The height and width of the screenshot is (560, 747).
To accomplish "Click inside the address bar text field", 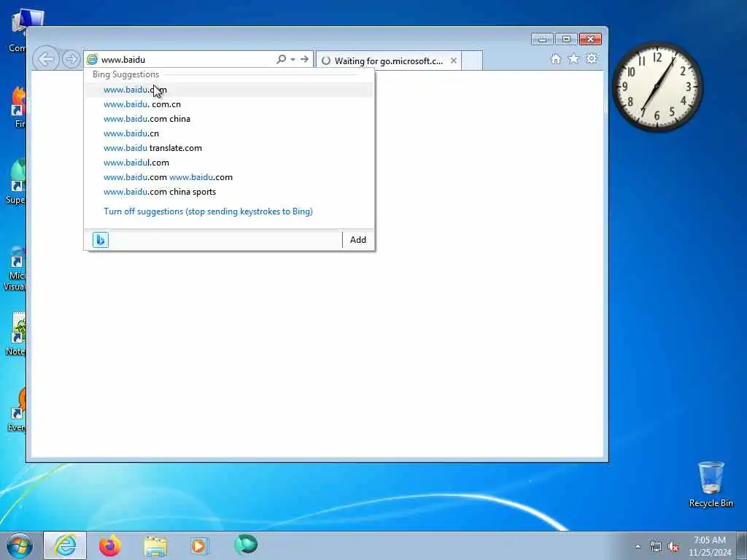I will click(187, 60).
